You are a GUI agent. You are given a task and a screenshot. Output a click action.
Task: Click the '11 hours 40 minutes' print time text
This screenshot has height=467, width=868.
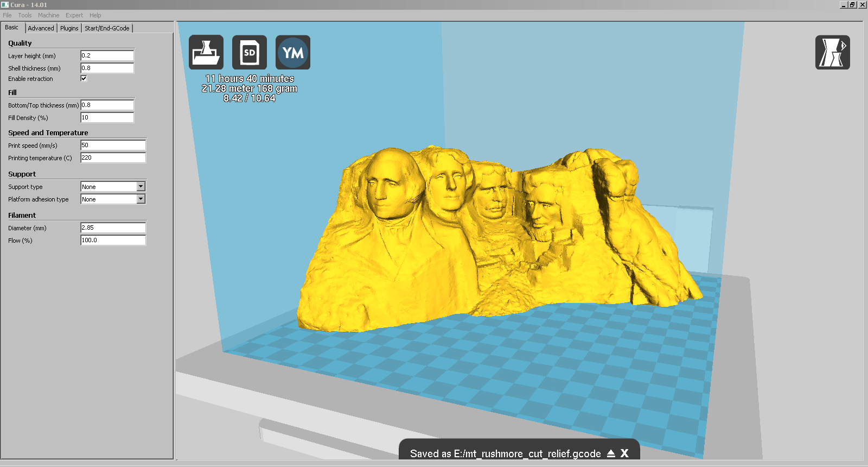[x=250, y=79]
